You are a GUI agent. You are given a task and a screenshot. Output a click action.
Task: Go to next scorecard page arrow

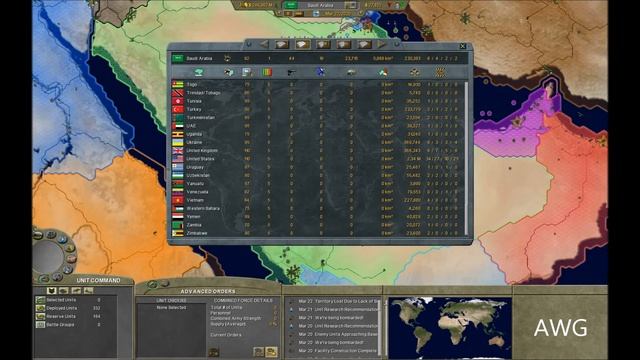(x=381, y=44)
